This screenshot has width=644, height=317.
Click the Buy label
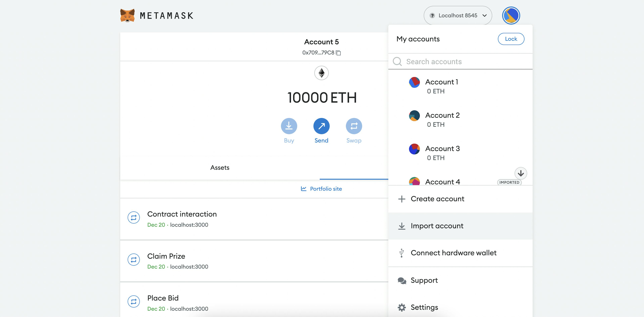click(x=289, y=140)
